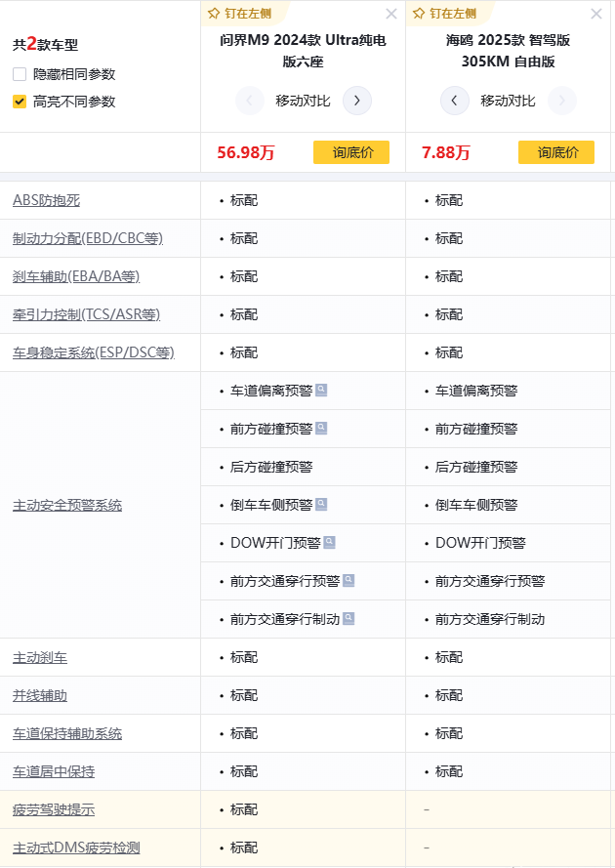
Task: Enable 隐藏相同参数 checkbox
Action: tap(20, 74)
